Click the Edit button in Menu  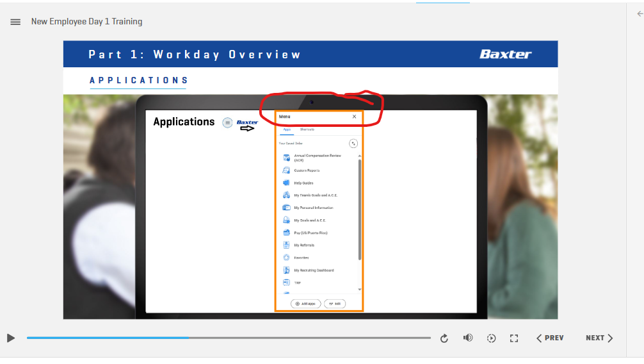tap(335, 304)
